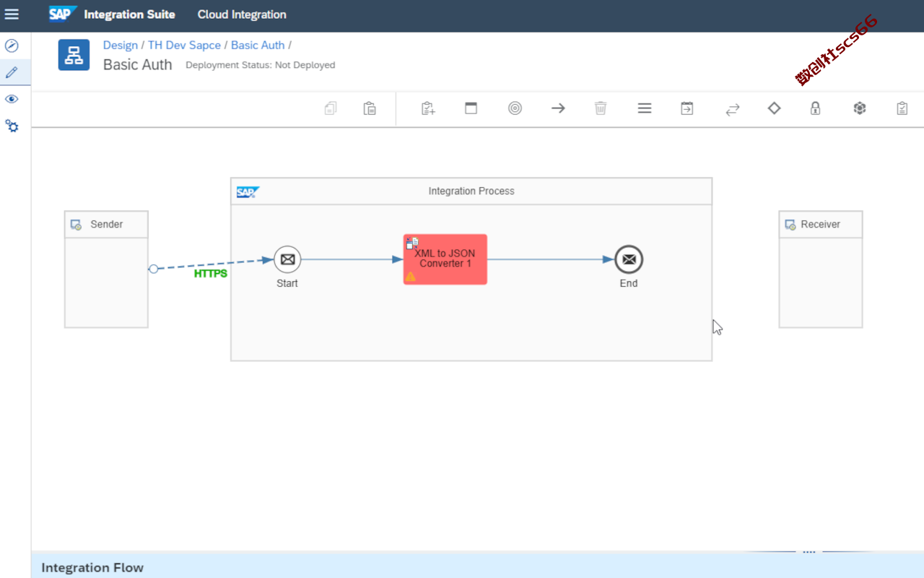924x578 pixels.
Task: Select XML to JSON Converter 1 step
Action: point(445,259)
